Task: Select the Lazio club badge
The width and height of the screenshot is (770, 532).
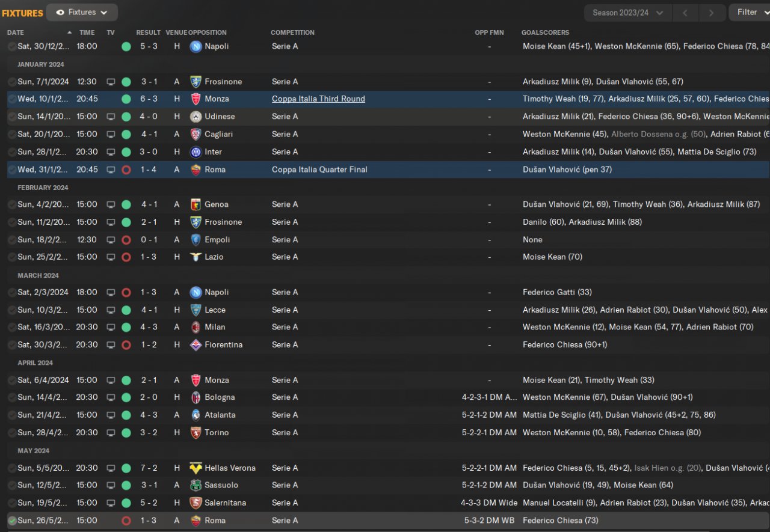Action: (x=196, y=257)
